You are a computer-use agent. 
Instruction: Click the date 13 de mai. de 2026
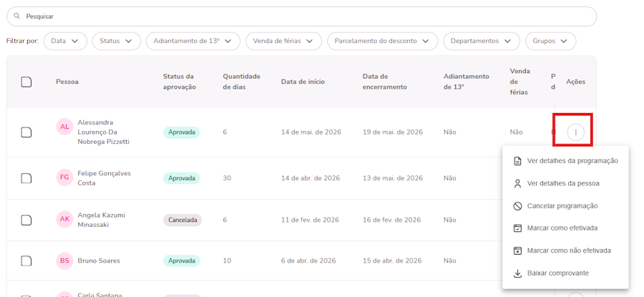click(393, 178)
